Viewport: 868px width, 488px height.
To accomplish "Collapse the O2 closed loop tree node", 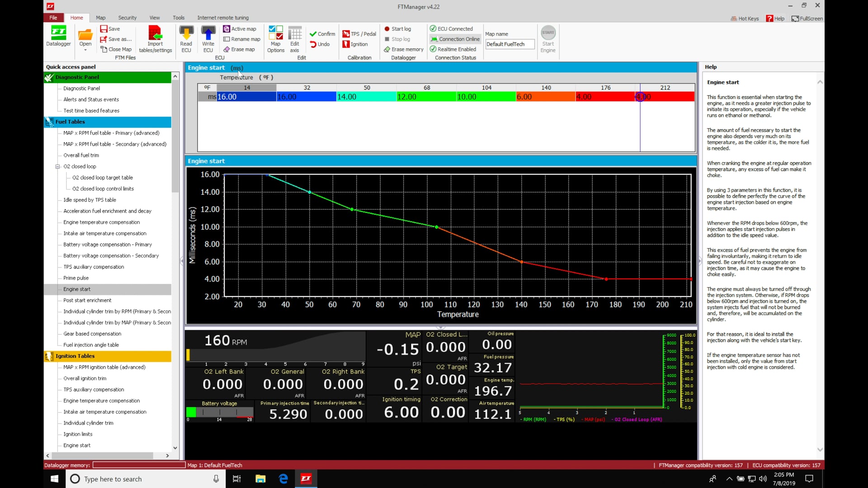I will pos(58,166).
